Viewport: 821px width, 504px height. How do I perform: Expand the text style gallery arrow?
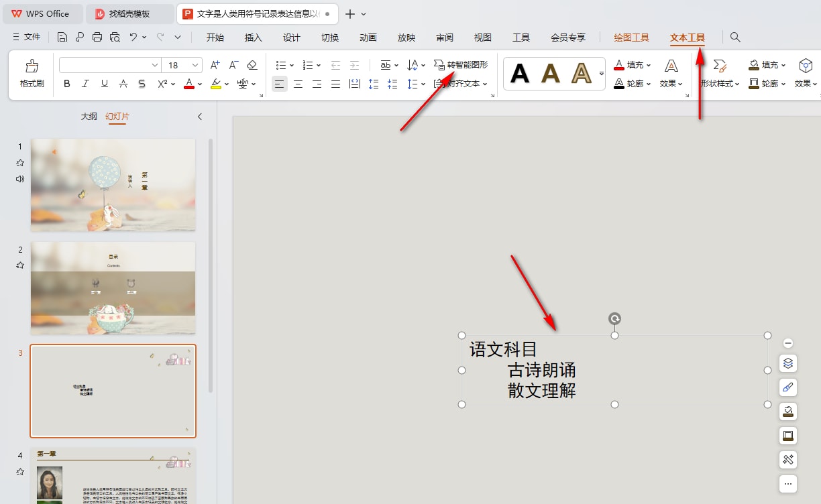click(602, 73)
